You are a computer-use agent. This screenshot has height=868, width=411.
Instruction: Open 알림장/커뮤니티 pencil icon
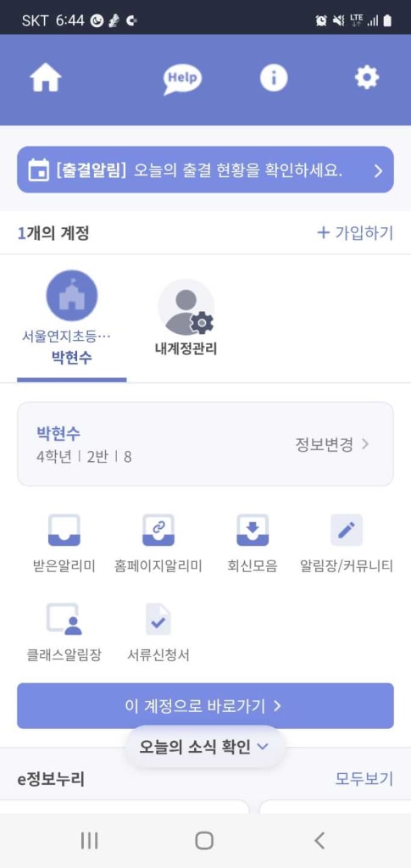347,531
